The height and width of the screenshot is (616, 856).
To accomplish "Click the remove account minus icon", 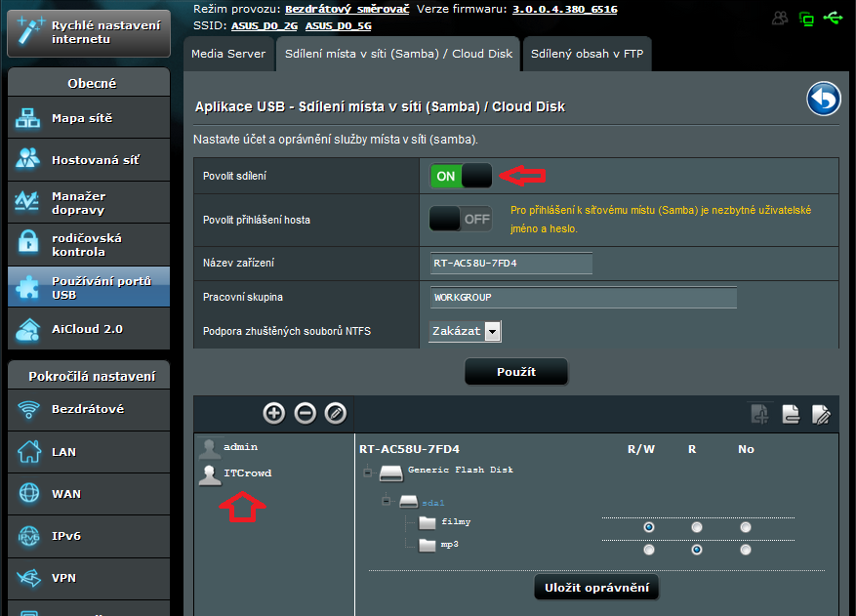I will (x=305, y=413).
